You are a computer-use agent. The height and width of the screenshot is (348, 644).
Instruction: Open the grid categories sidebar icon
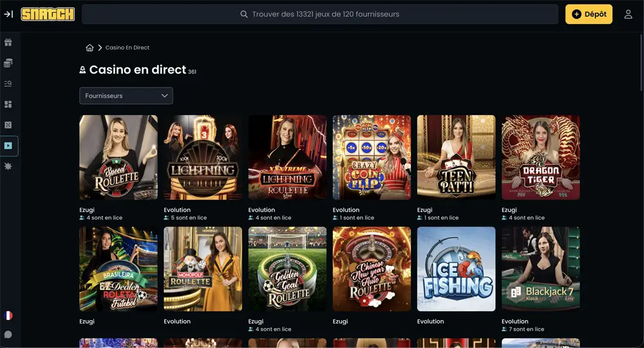[8, 104]
